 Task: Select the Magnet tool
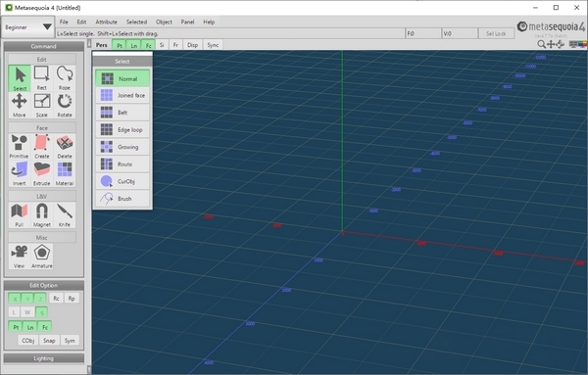point(41,215)
